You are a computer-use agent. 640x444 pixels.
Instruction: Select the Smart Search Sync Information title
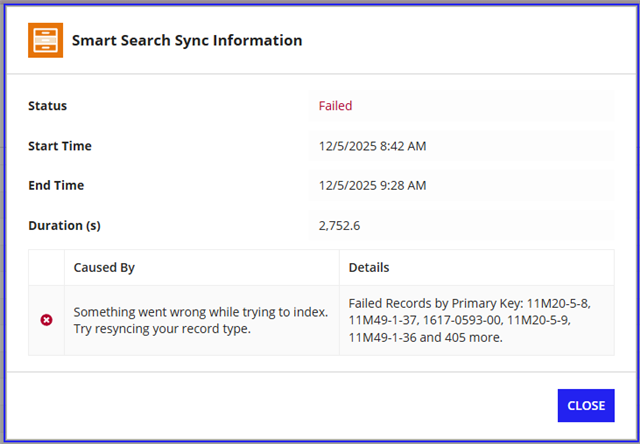coord(186,41)
